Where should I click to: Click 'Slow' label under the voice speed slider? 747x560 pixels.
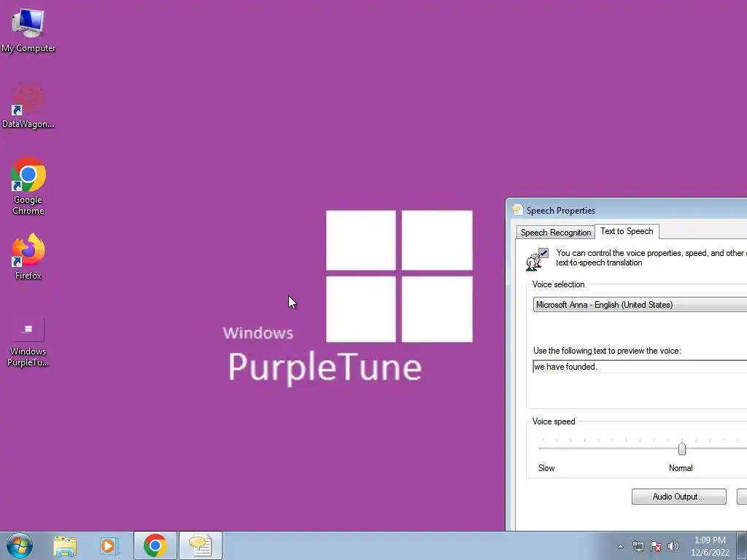pos(546,468)
